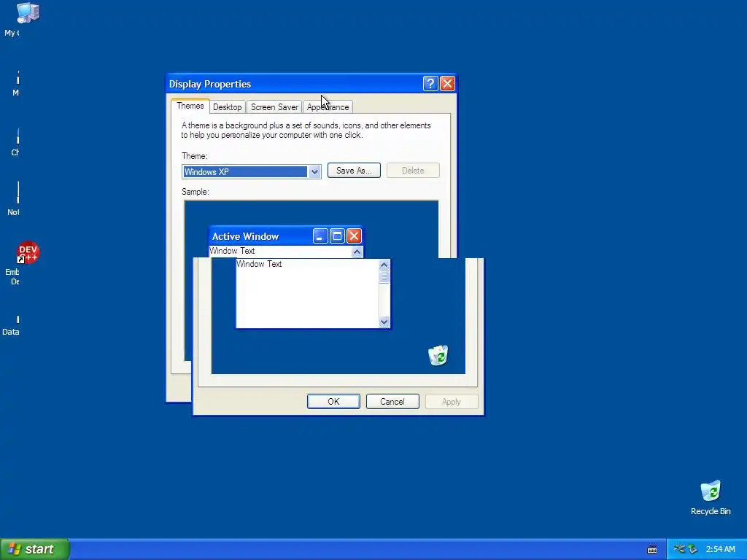Click the greyed-out Delete button

pyautogui.click(x=413, y=171)
